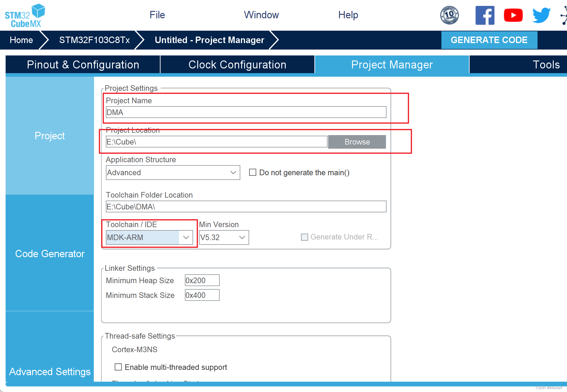Select the Code Generator side section

pos(50,253)
